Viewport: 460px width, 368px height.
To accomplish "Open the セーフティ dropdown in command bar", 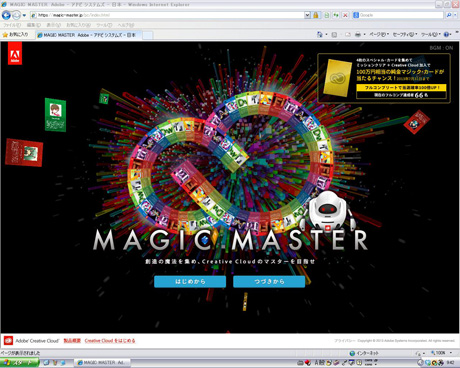I will pos(404,34).
